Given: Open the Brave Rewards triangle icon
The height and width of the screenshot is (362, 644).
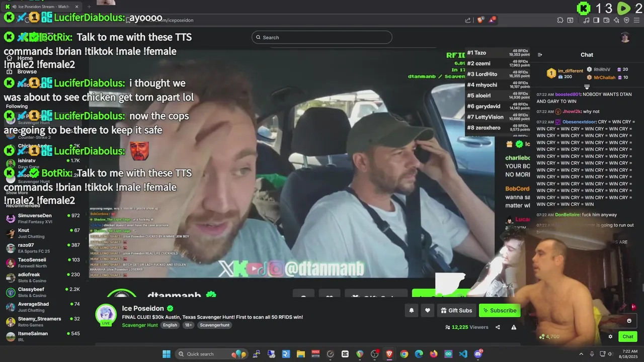Looking at the screenshot, I should (492, 20).
